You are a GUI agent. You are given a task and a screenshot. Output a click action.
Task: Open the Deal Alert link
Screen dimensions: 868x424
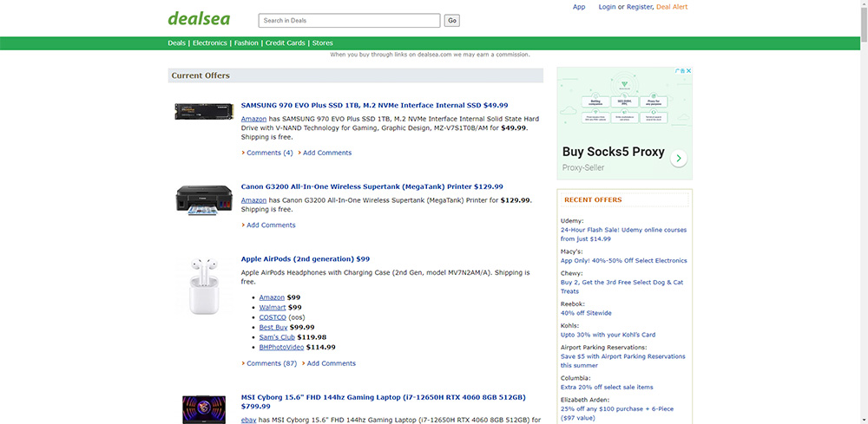(x=672, y=7)
